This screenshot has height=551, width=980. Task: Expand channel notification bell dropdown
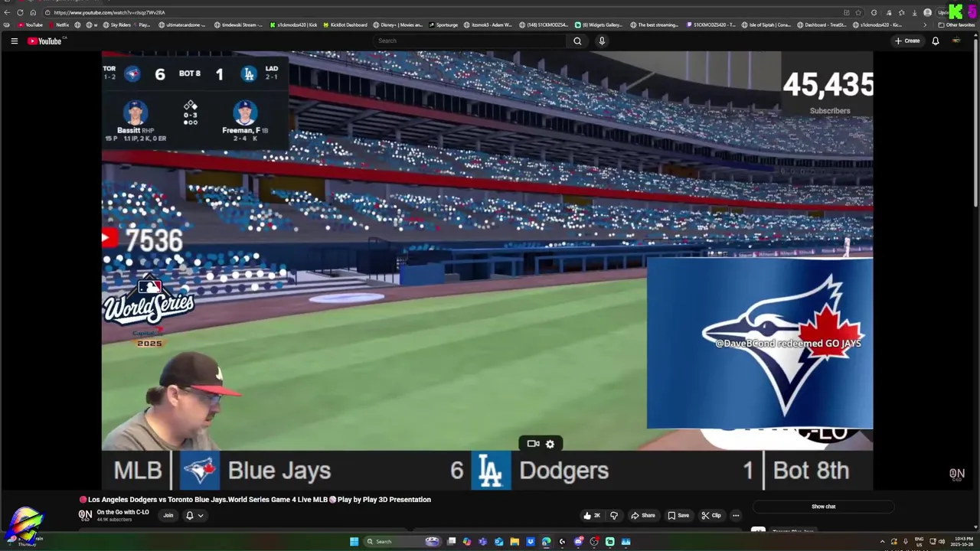click(x=194, y=515)
